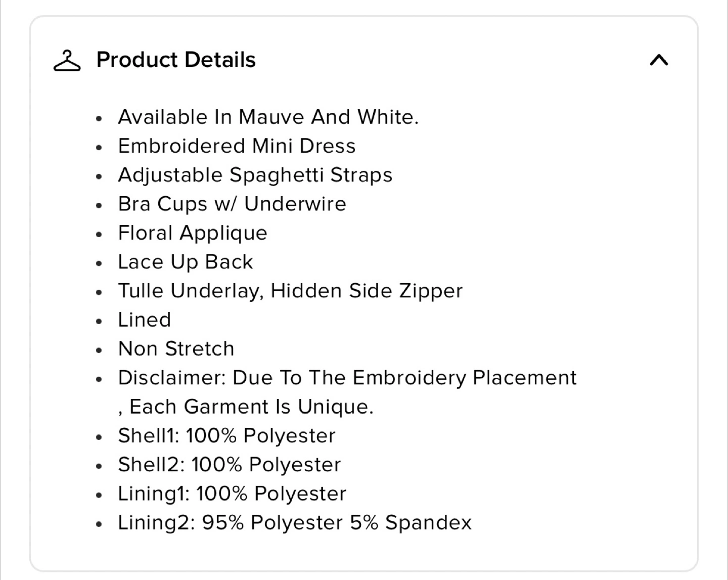Click 'Lining1: 100% Polyester' line
Screen dimensions: 728x580
(232, 494)
